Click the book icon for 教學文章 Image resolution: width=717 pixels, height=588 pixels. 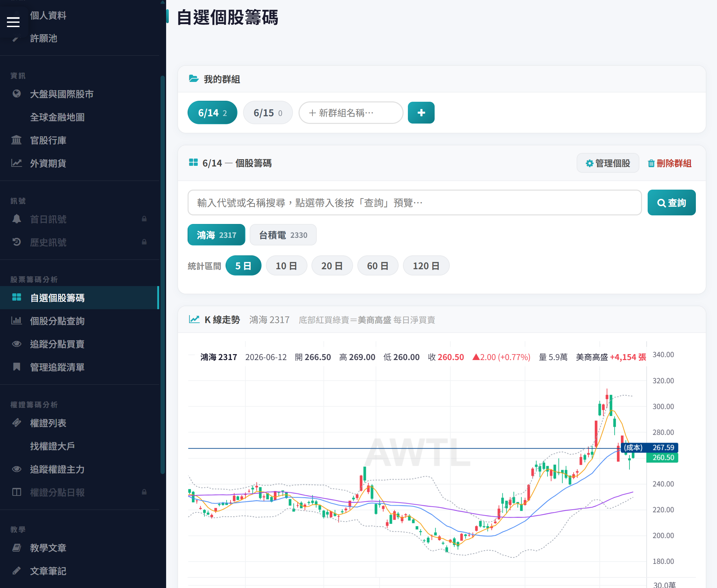(16, 548)
